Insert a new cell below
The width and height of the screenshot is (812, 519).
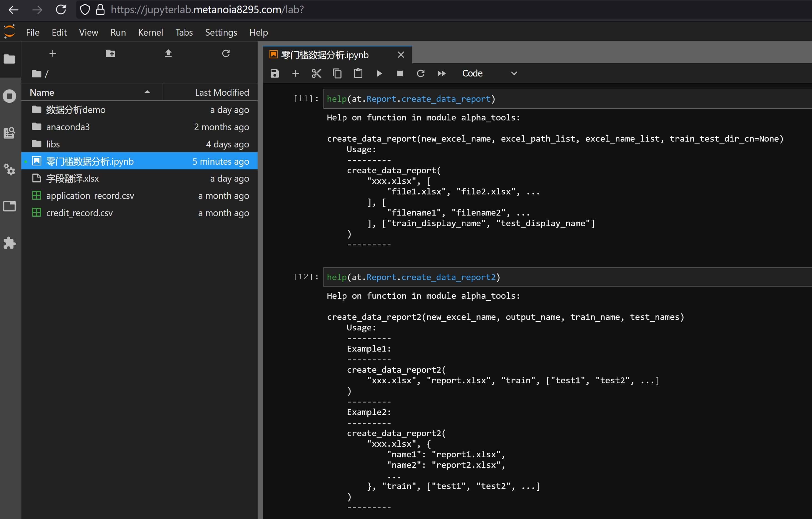tap(295, 73)
